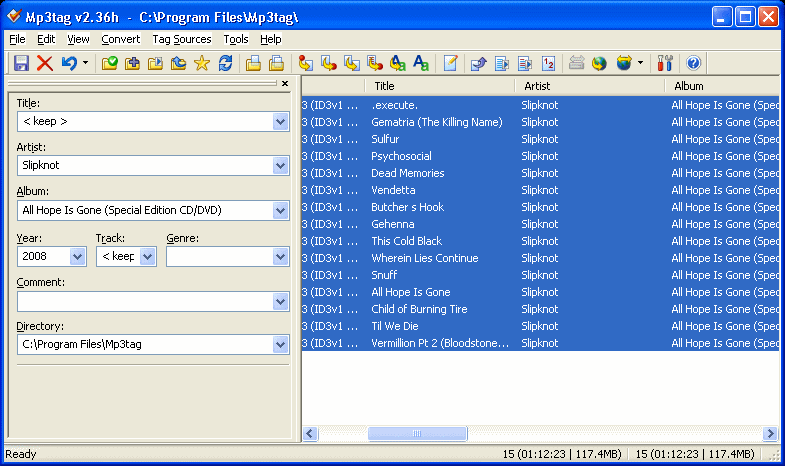
Task: Expand the Directory field dropdown arrow
Action: (x=280, y=344)
